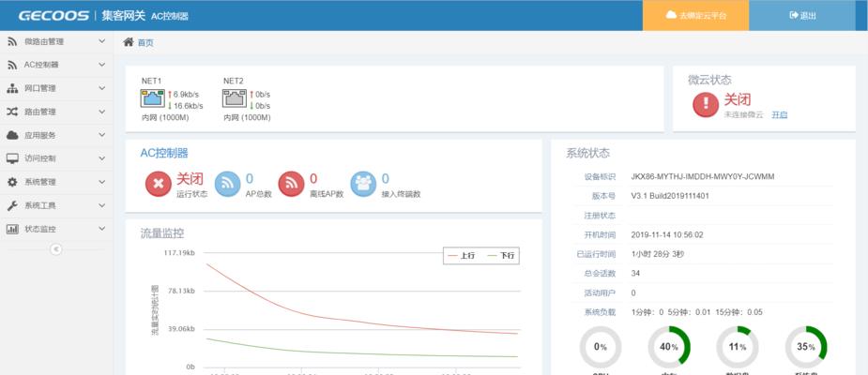Open 应用服务 menu item
Image resolution: width=868 pixels, height=375 pixels.
pos(56,136)
